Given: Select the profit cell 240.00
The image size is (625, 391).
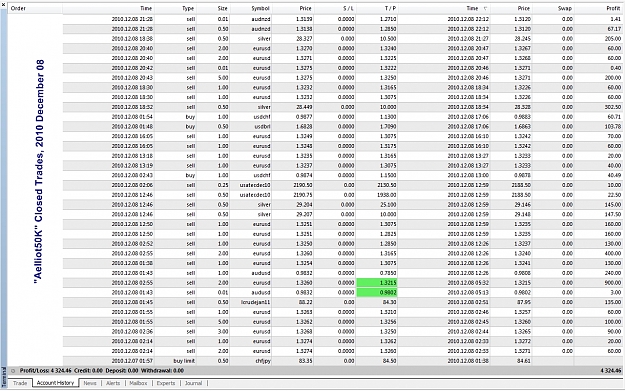Looking at the screenshot, I should click(x=613, y=273).
